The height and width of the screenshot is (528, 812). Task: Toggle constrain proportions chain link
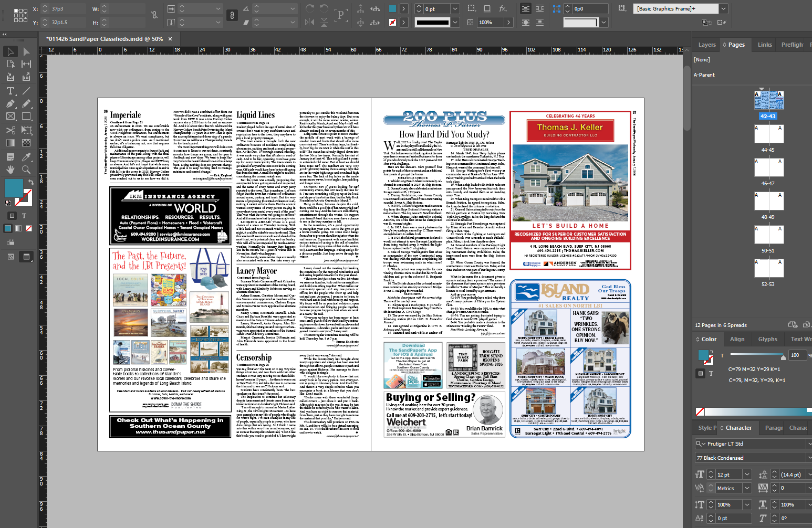coord(154,15)
